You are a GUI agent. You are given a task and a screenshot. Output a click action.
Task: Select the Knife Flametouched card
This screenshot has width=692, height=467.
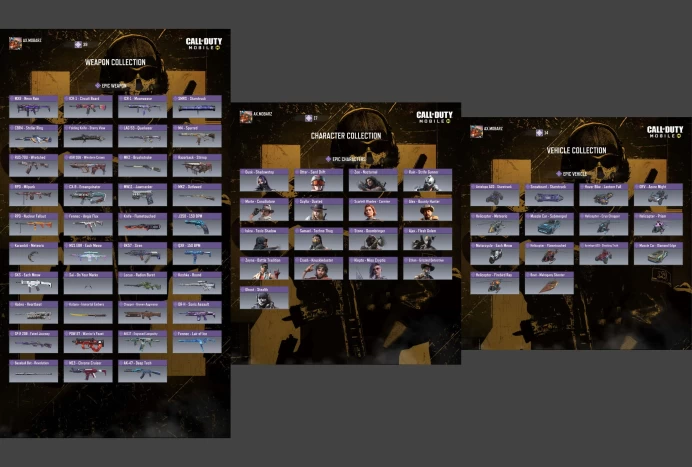pyautogui.click(x=143, y=224)
